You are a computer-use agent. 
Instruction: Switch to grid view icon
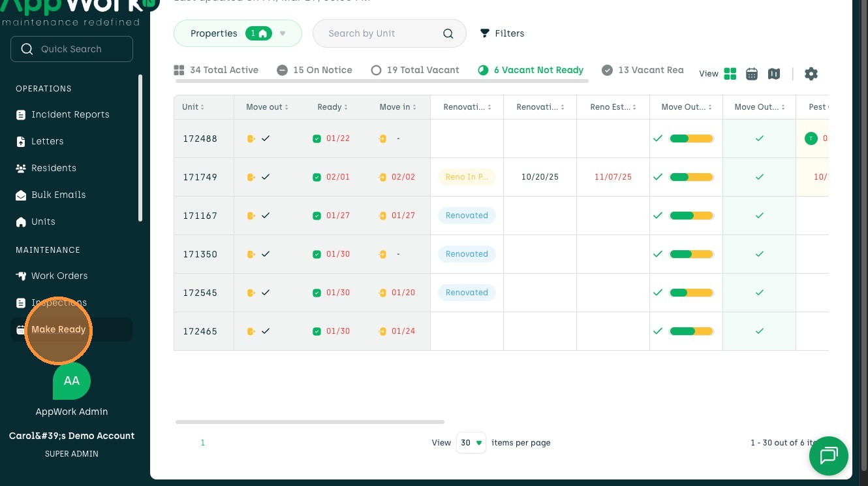click(x=730, y=74)
